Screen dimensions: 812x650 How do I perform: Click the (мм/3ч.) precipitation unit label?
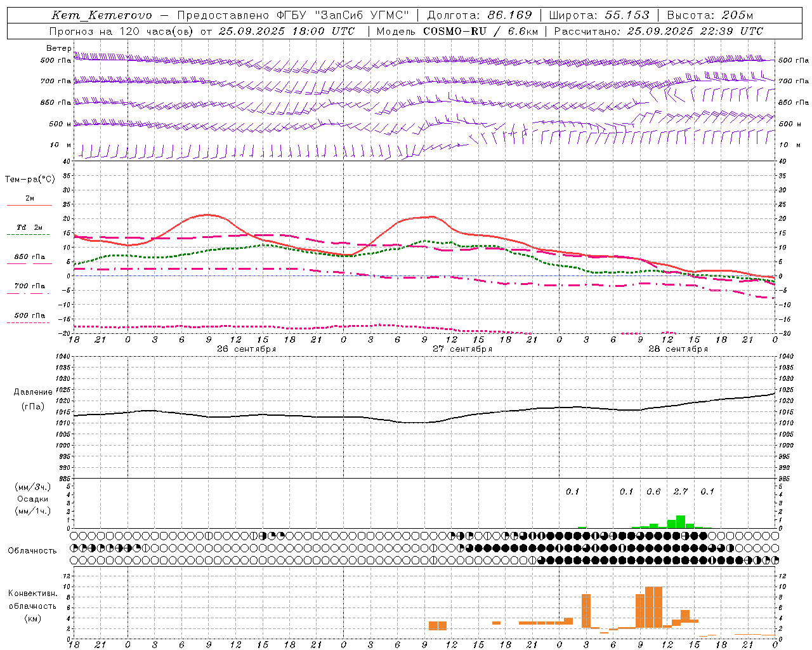click(33, 487)
